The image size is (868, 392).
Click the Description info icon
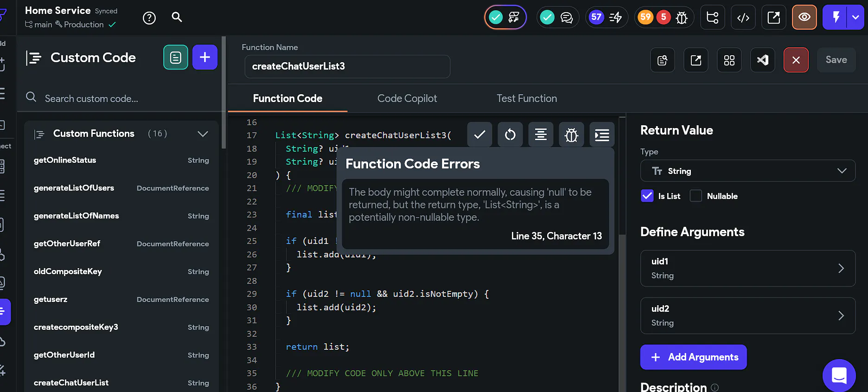point(715,387)
